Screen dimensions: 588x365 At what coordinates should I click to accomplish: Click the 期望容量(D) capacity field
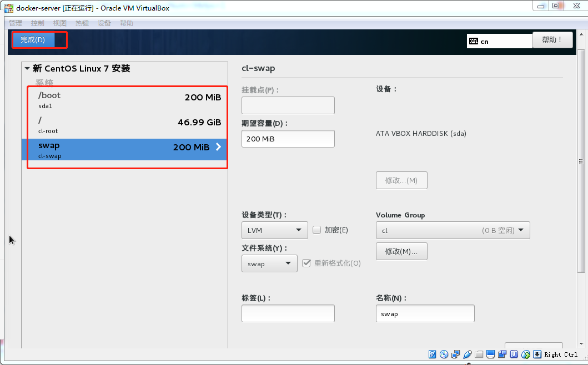click(288, 139)
